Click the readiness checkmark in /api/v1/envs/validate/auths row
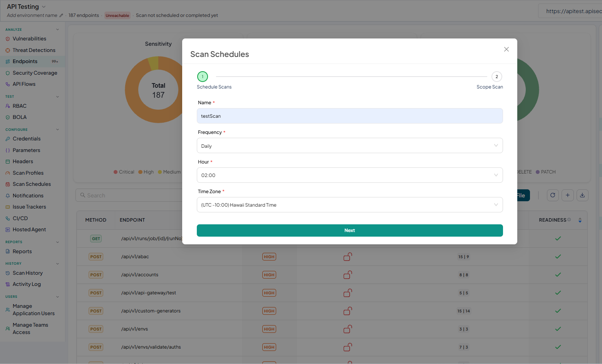This screenshot has height=364, width=602. (x=558, y=347)
